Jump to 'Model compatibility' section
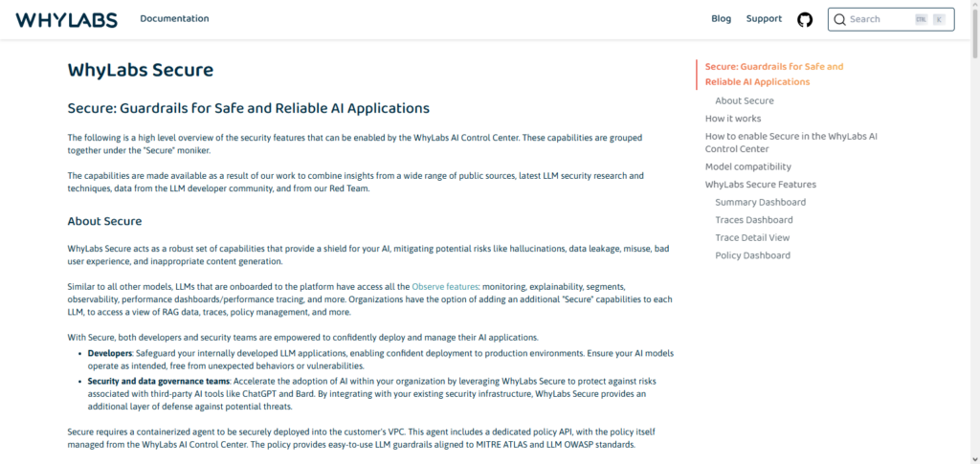The width and height of the screenshot is (980, 464). tap(748, 166)
